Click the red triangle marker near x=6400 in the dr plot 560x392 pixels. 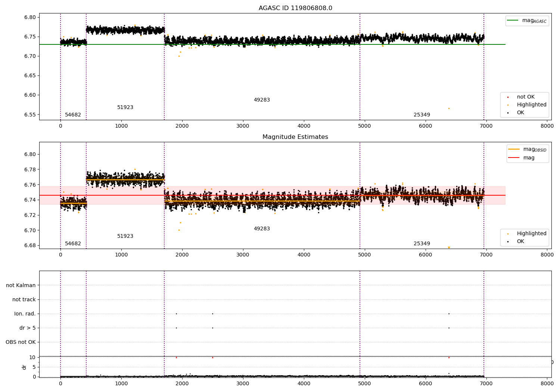coord(449,358)
